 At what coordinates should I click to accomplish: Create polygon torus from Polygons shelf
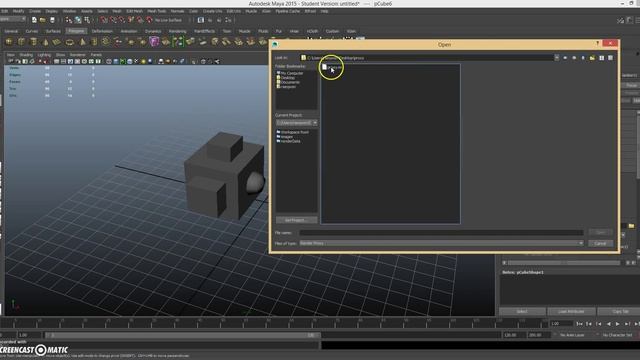pyautogui.click(x=70, y=42)
